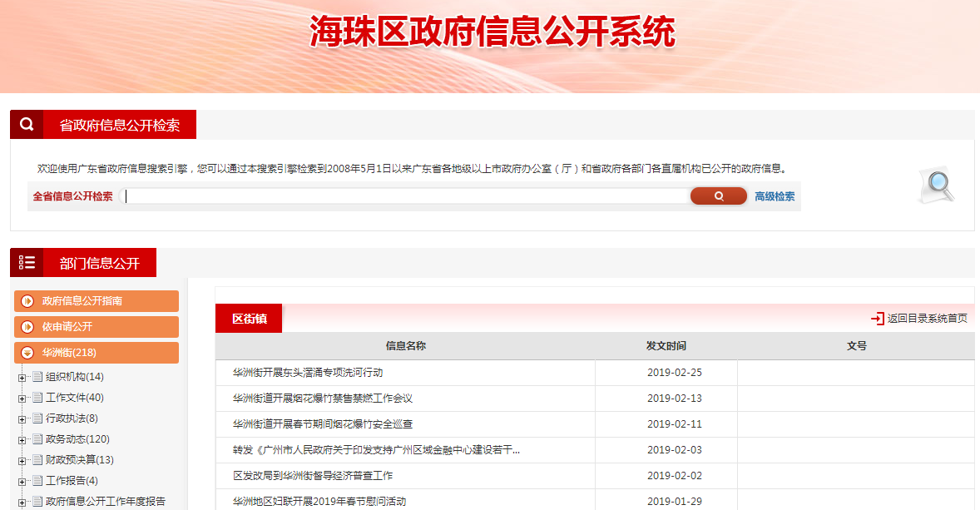Open the 转发《广州市人民政府关于印发 article
Screen dimensions: 980x510
376,450
